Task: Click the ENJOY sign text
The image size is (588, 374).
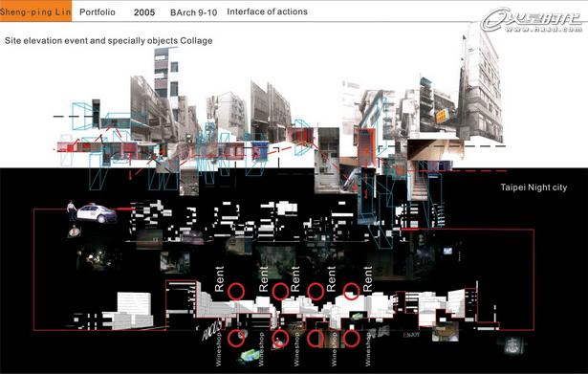Action: [x=411, y=334]
